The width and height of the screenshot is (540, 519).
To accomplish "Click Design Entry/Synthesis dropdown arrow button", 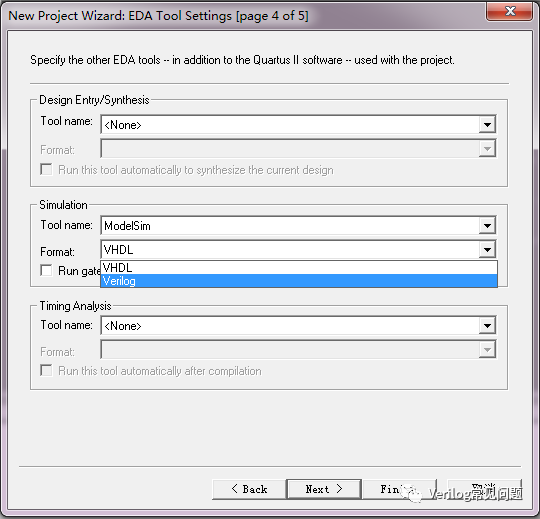I will coord(487,124).
